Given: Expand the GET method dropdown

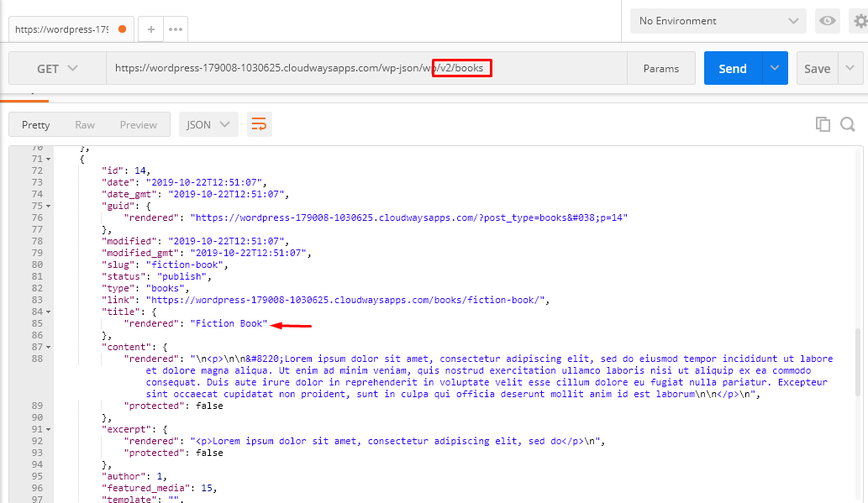Looking at the screenshot, I should [x=58, y=69].
